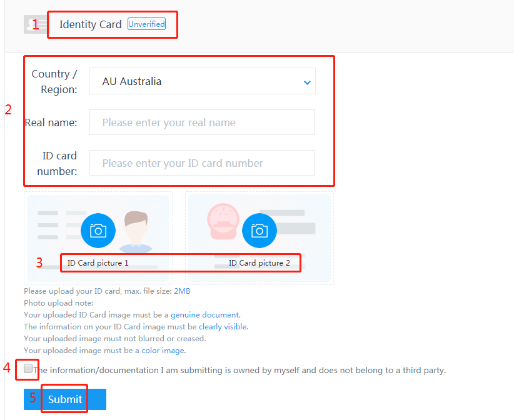514x420 pixels.
Task: Click the ID Card picture 2 label
Action: click(x=260, y=262)
